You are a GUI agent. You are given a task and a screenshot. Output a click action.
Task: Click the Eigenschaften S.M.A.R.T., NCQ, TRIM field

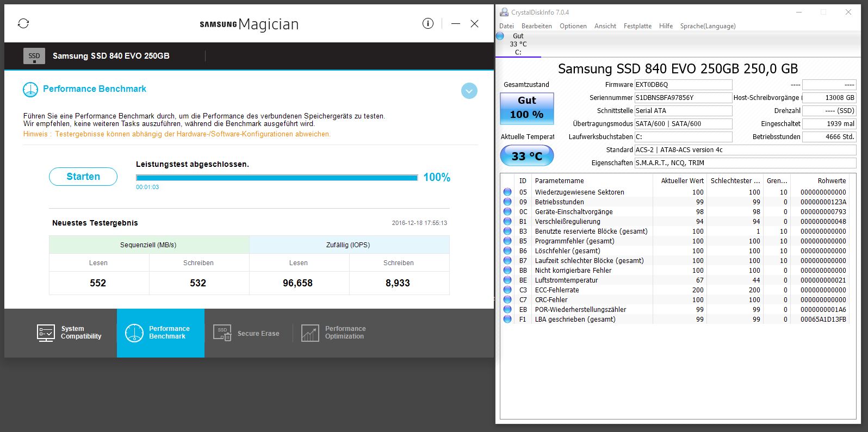[745, 163]
